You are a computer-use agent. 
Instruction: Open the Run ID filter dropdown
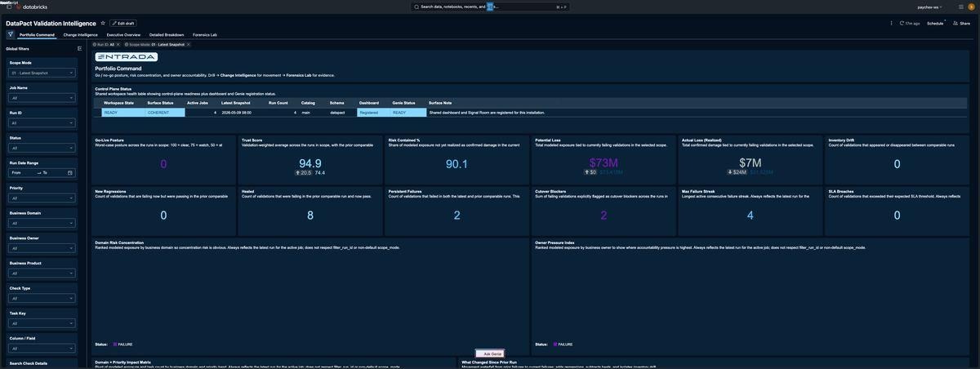coord(42,123)
